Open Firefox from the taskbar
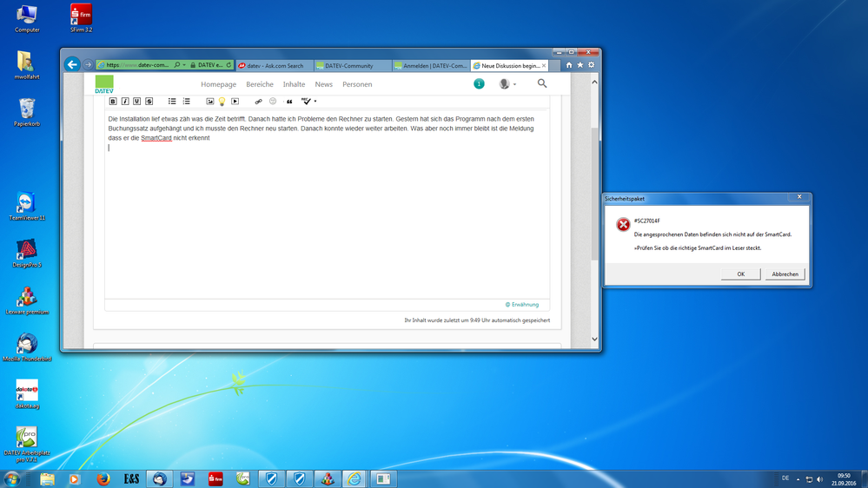 [x=103, y=478]
